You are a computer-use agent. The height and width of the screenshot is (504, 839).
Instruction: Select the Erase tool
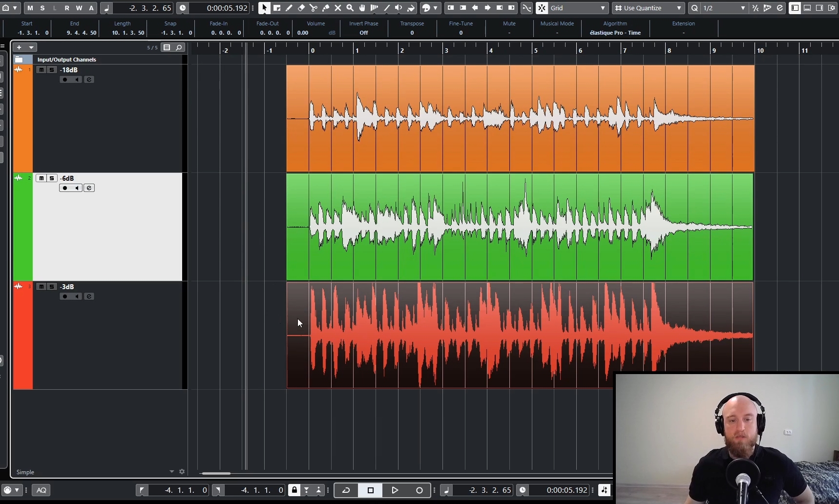[x=301, y=8]
